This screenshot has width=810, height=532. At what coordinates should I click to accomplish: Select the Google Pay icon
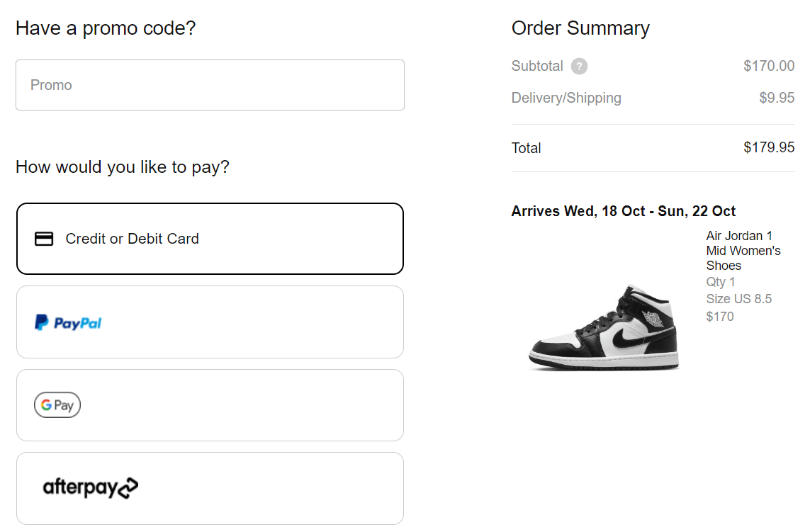tap(57, 404)
